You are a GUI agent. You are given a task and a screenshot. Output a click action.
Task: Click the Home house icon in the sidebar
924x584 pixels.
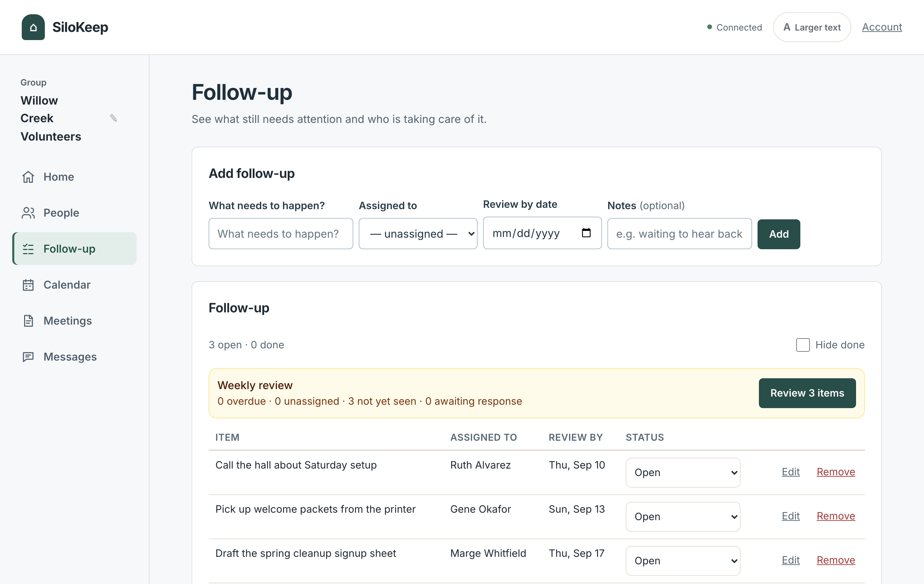[x=28, y=177]
